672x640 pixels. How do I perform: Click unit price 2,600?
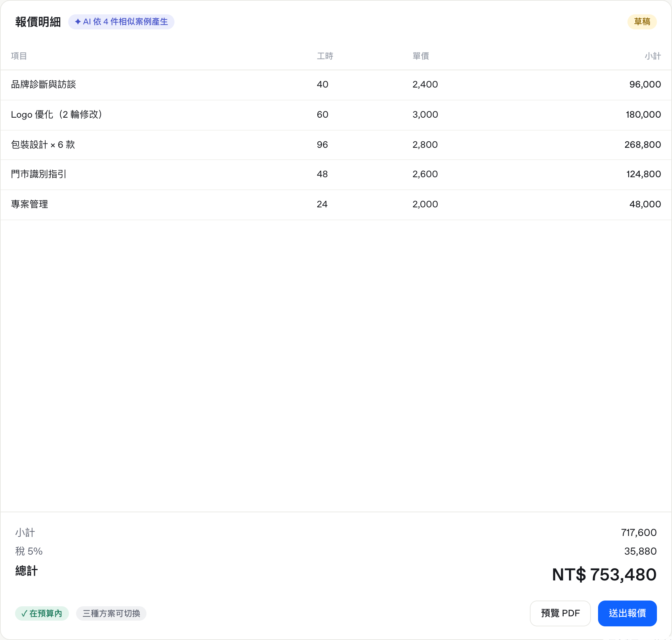coord(425,174)
